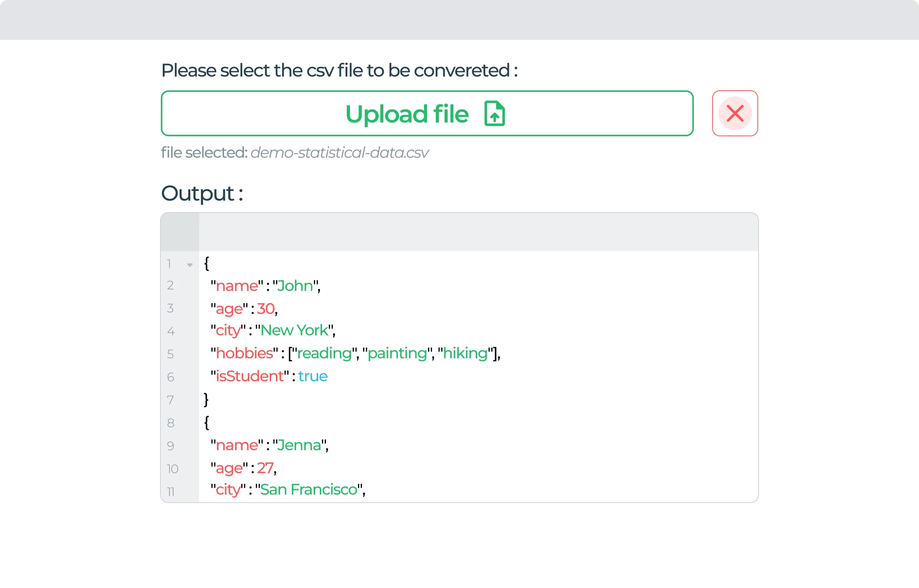Click the red X clear icon

click(734, 113)
